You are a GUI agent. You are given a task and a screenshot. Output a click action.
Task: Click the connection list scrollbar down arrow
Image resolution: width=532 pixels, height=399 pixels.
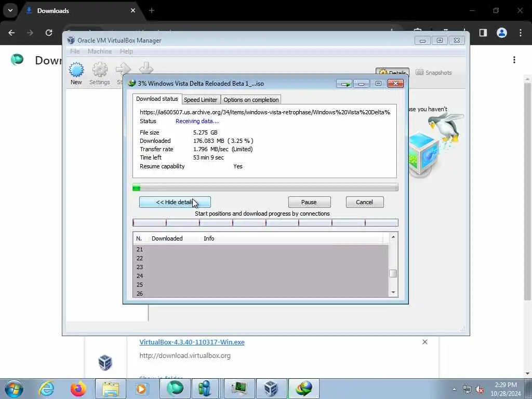[393, 292]
